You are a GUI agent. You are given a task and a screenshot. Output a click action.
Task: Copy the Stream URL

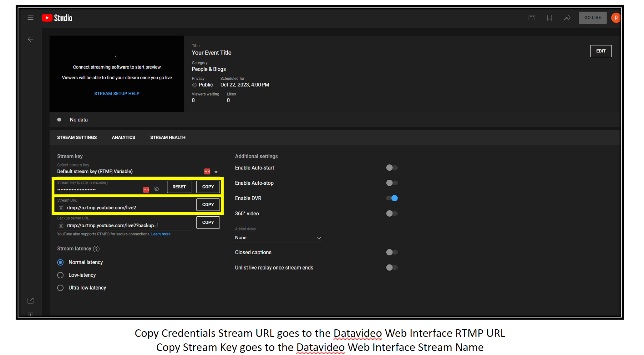(x=208, y=205)
